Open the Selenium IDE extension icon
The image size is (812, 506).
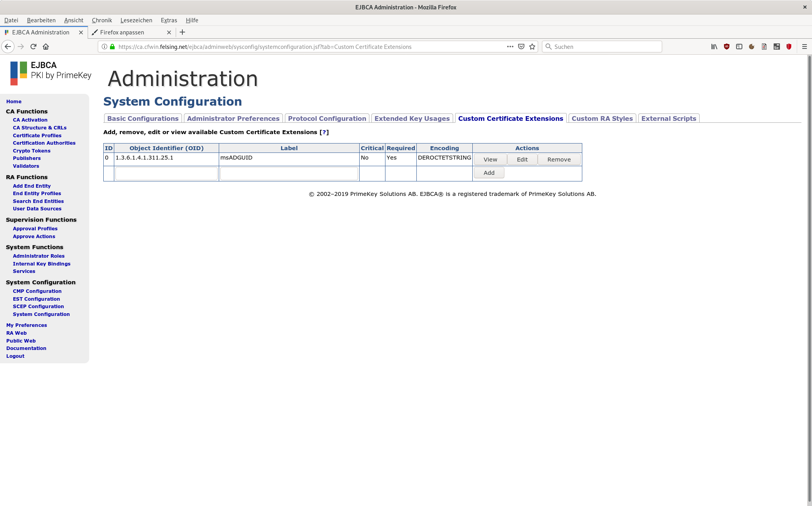pos(777,47)
